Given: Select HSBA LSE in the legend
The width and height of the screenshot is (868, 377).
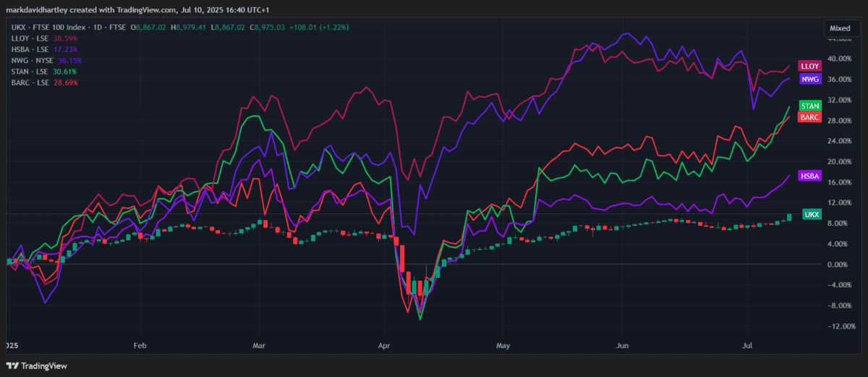Looking at the screenshot, I should 30,49.
